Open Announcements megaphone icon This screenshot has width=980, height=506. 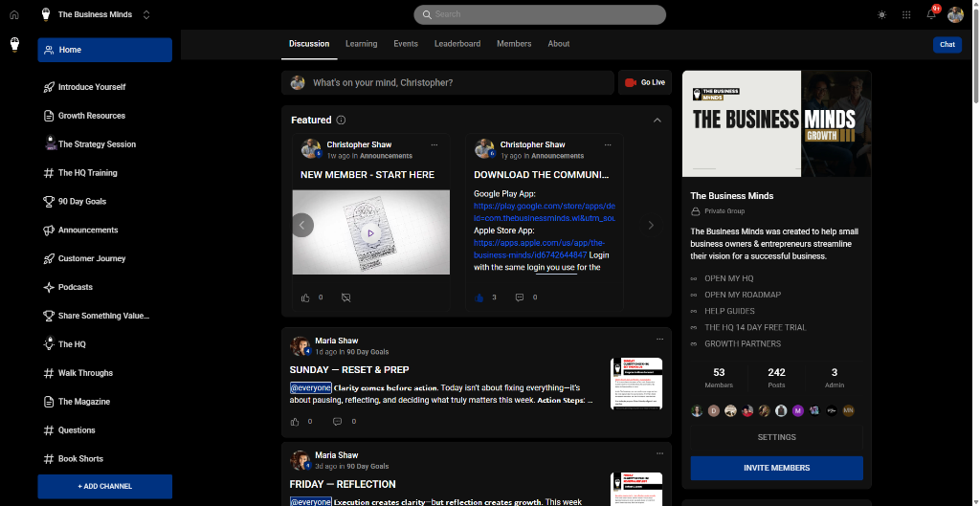click(48, 231)
